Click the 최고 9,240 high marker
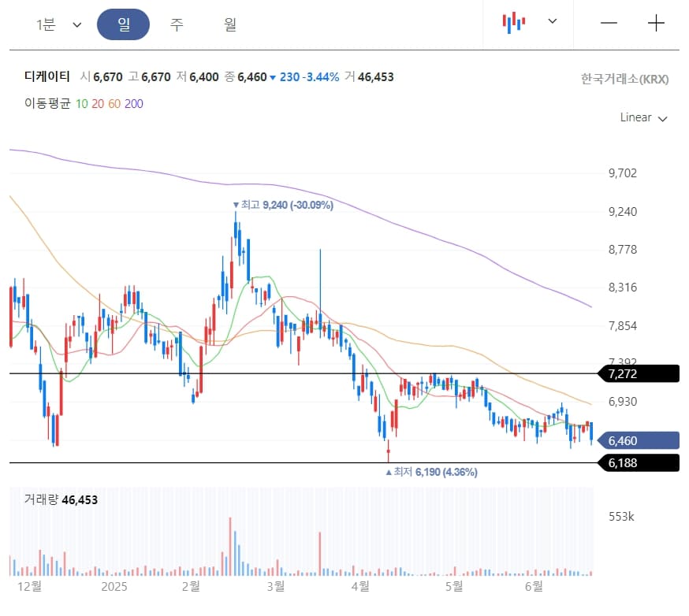 click(283, 205)
